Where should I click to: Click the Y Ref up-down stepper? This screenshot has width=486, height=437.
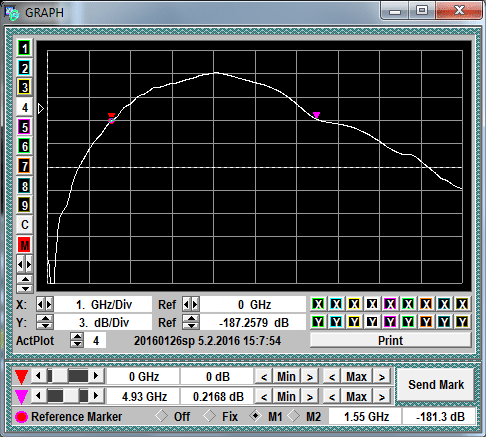point(191,322)
